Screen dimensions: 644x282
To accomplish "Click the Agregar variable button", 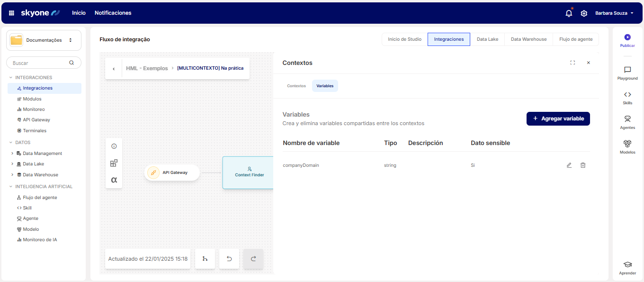I will point(558,118).
